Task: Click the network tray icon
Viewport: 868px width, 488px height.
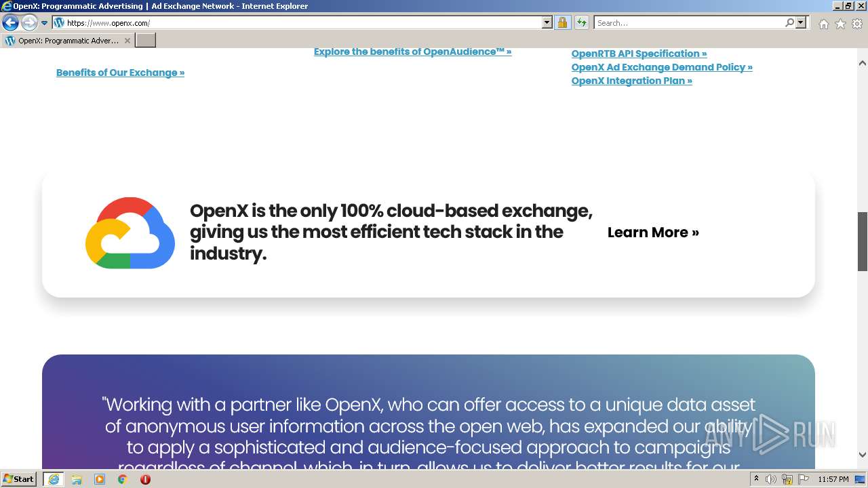Action: click(x=787, y=479)
